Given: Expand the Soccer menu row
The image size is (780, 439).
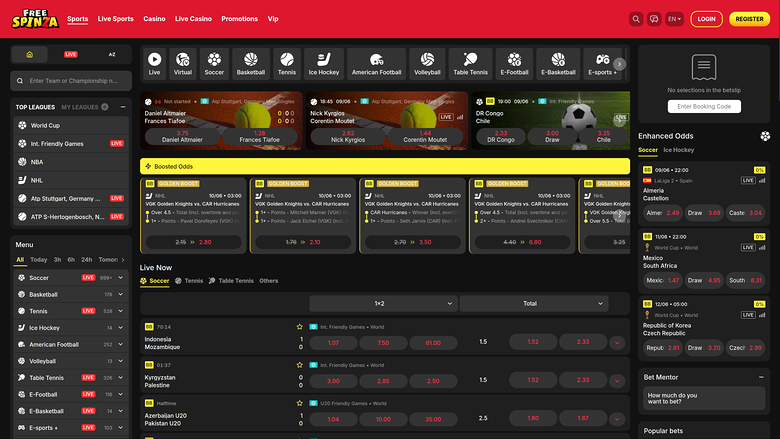Looking at the screenshot, I should click(x=120, y=277).
